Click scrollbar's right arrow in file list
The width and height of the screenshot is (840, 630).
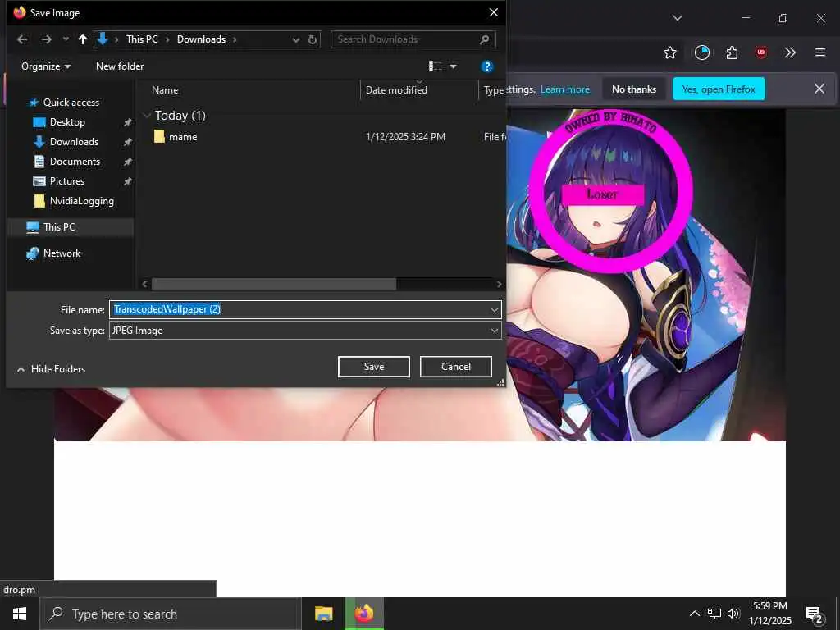tap(499, 284)
